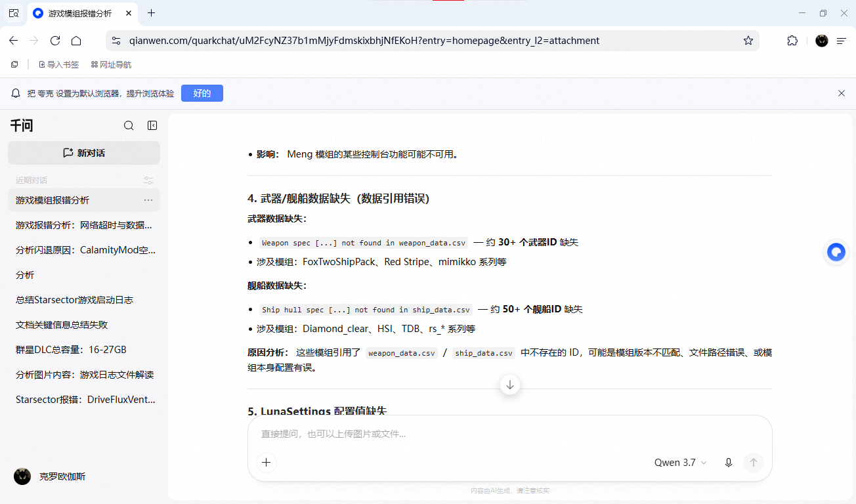Open the browser main menu

pyautogui.click(x=842, y=41)
